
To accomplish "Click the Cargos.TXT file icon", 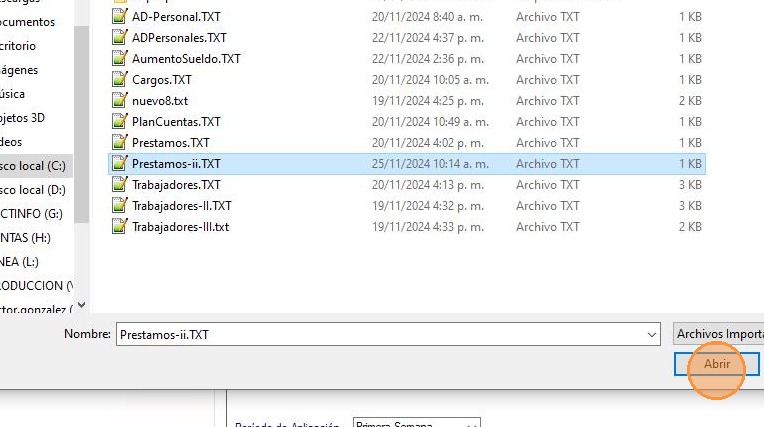I will pyautogui.click(x=119, y=79).
